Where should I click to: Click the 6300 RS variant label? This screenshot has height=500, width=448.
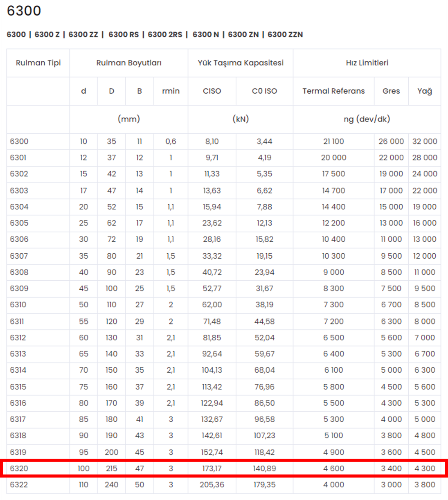(124, 35)
